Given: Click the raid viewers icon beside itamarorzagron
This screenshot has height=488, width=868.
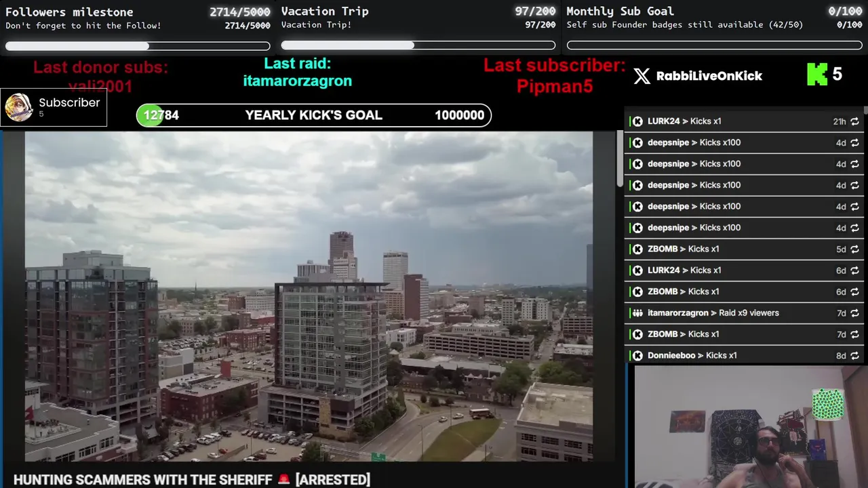Looking at the screenshot, I should [637, 313].
